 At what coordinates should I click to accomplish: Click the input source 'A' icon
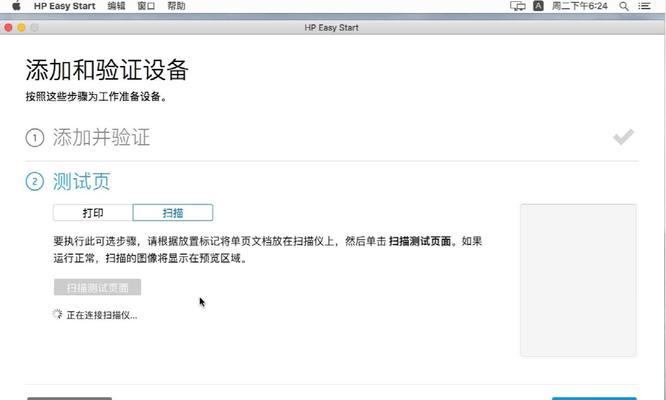[538, 6]
